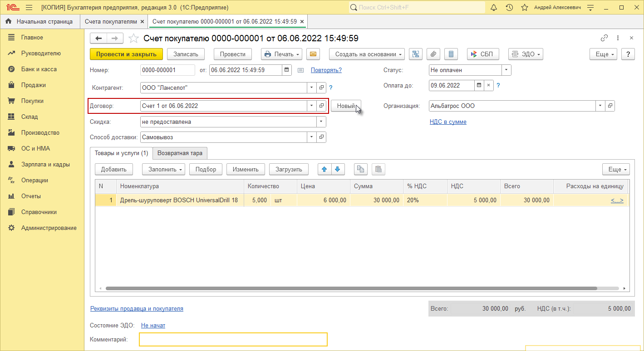This screenshot has width=644, height=351.
Task: Click Провести и закрыть button
Action: tap(126, 54)
